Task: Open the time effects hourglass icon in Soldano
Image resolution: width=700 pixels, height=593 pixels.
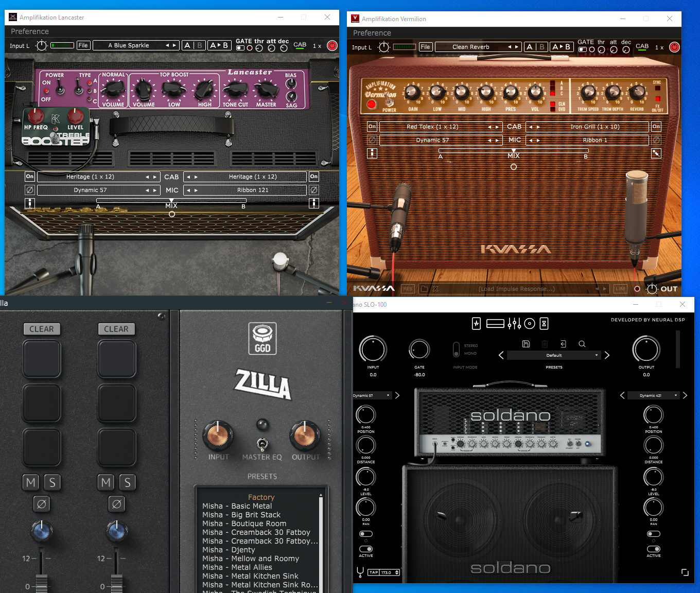Action: tap(544, 323)
